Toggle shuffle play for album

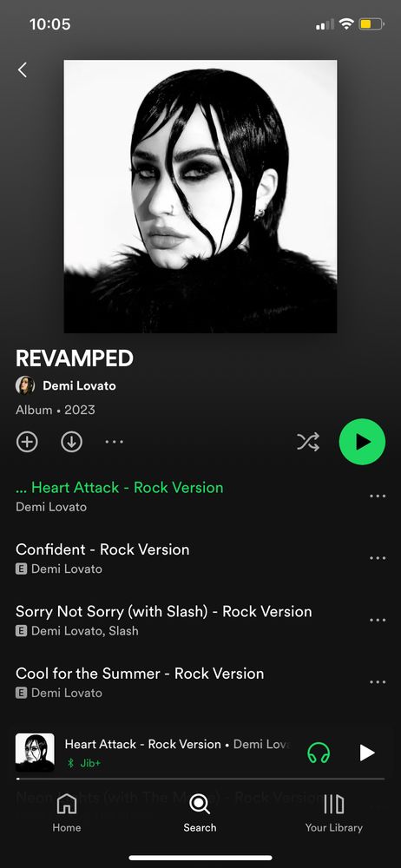308,441
